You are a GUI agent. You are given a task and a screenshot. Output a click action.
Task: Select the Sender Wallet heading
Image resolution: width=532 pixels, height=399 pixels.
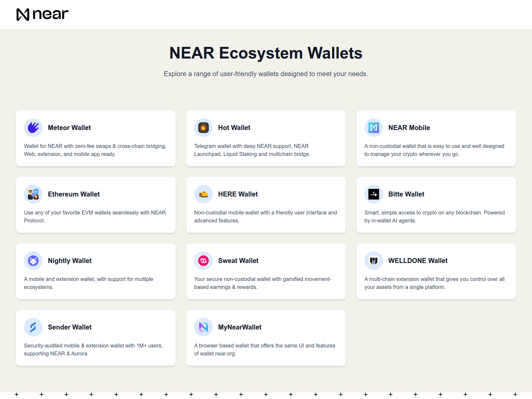click(69, 327)
